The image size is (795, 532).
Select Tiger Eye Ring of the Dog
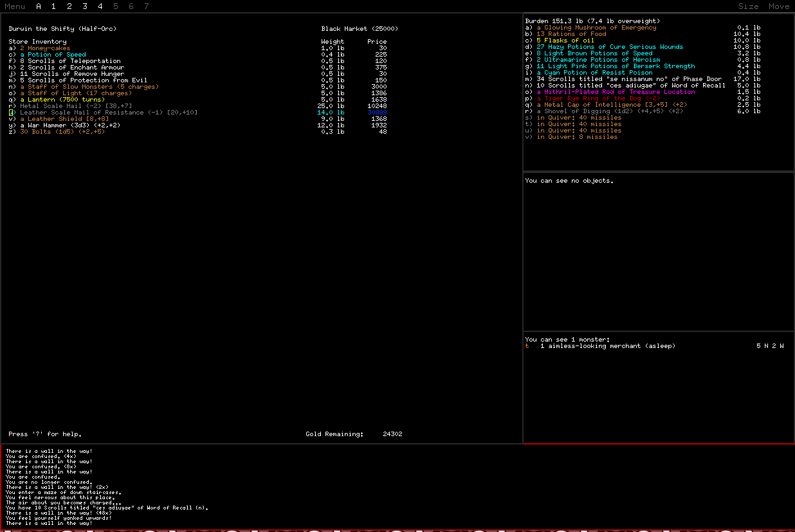643,98
